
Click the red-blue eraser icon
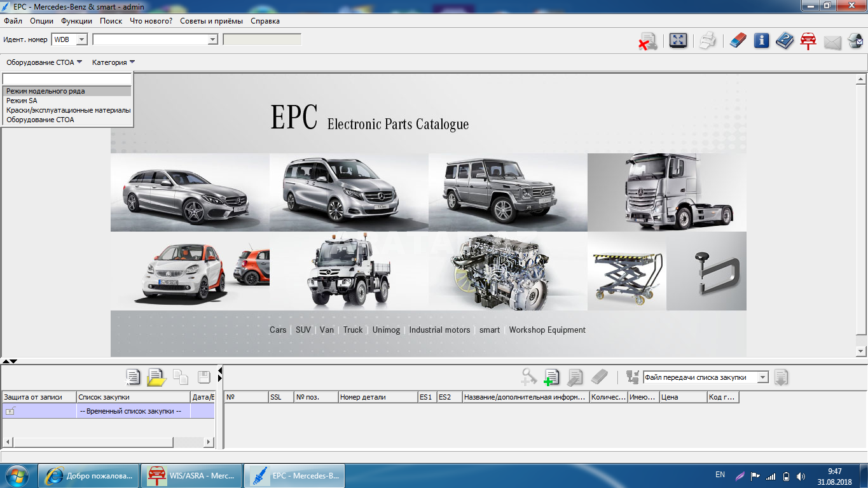click(738, 41)
